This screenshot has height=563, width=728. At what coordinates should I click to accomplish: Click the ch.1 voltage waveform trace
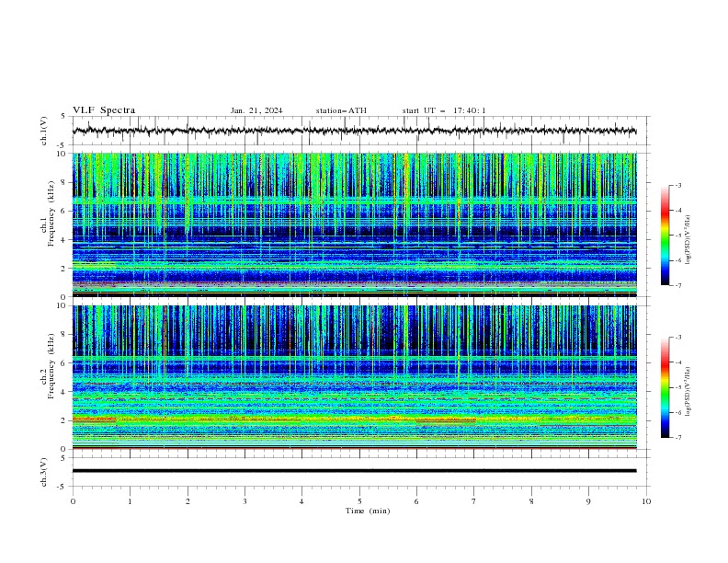(x=354, y=131)
